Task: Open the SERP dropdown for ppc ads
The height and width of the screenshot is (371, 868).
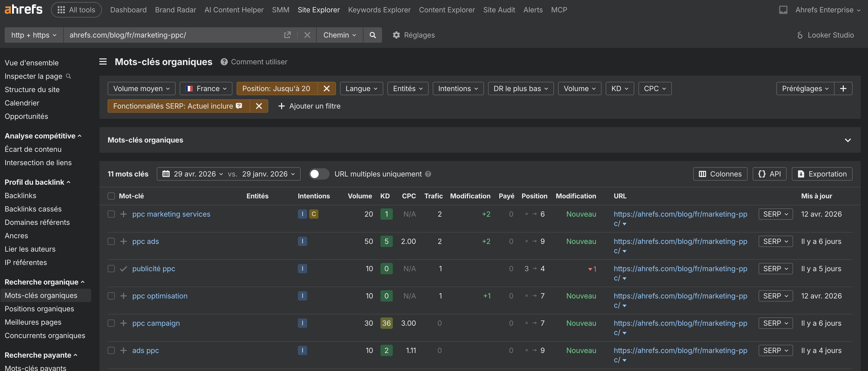Action: tap(776, 241)
